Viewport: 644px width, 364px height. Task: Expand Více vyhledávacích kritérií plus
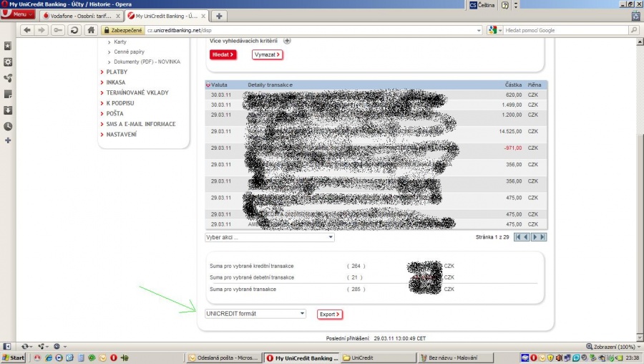pyautogui.click(x=287, y=41)
